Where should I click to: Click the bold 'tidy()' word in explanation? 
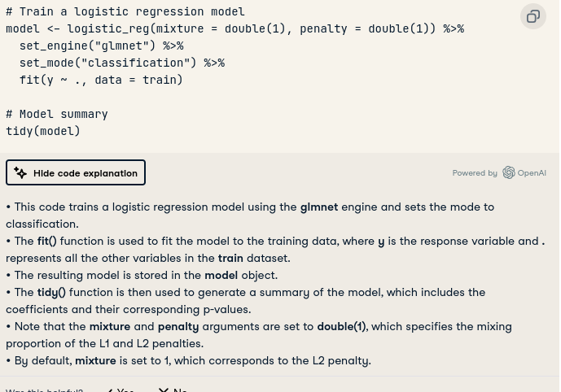click(x=51, y=292)
